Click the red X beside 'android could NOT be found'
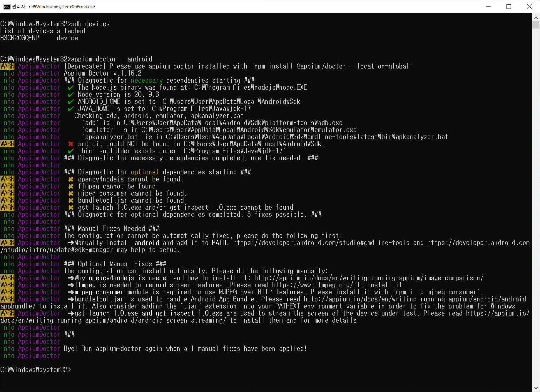 (71, 144)
